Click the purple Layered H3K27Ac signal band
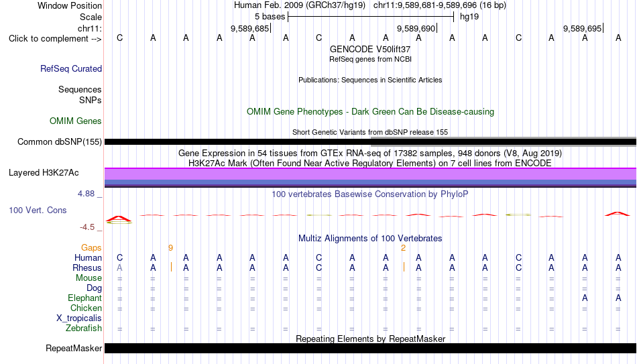Viewport: 637px width, 364px height. pos(370,174)
